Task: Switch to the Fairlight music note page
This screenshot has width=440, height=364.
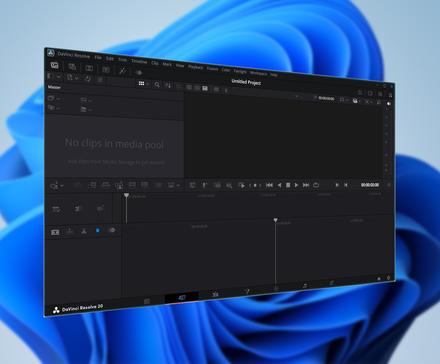Action: [x=305, y=286]
